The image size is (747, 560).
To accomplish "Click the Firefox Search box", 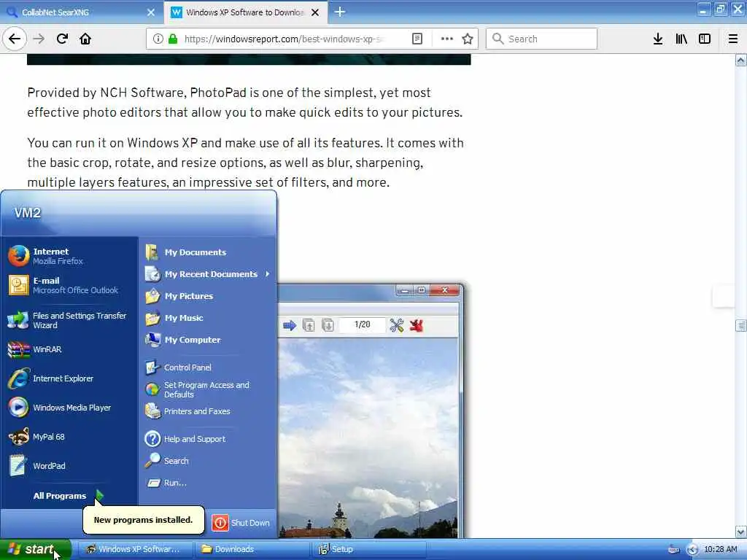I will pos(541,39).
